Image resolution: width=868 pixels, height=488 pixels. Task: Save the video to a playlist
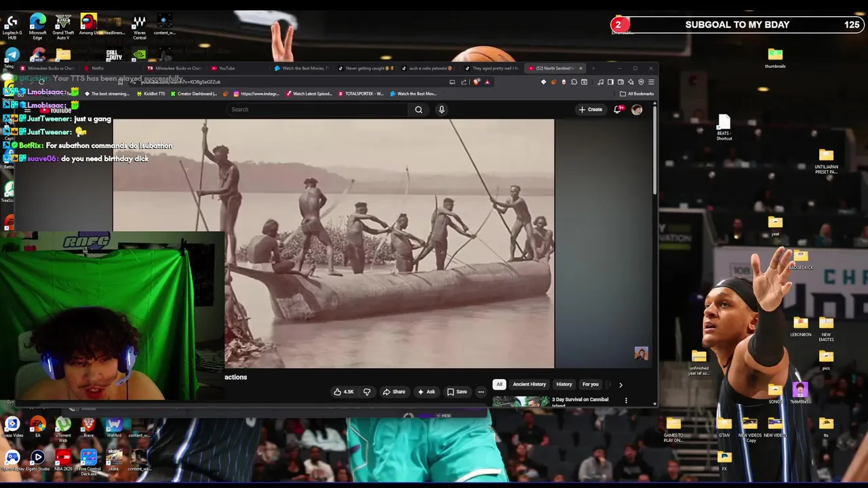457,392
